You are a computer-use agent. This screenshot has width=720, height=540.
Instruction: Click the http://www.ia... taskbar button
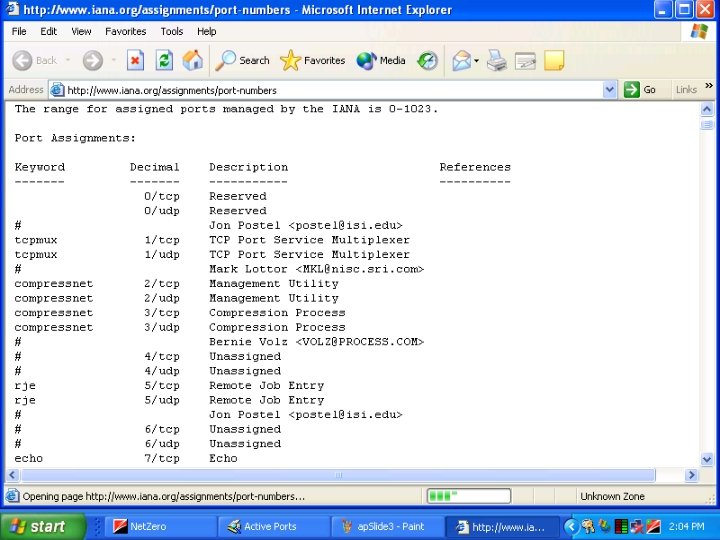[501, 526]
